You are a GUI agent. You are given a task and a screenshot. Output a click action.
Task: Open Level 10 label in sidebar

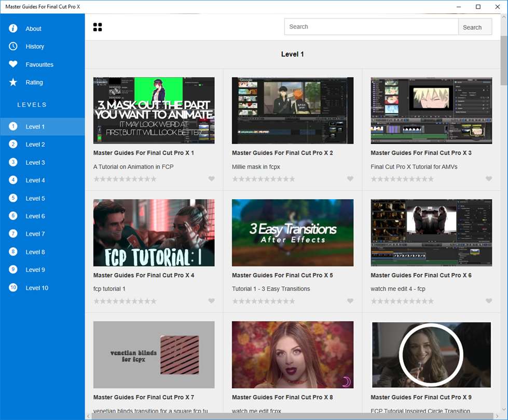[37, 288]
